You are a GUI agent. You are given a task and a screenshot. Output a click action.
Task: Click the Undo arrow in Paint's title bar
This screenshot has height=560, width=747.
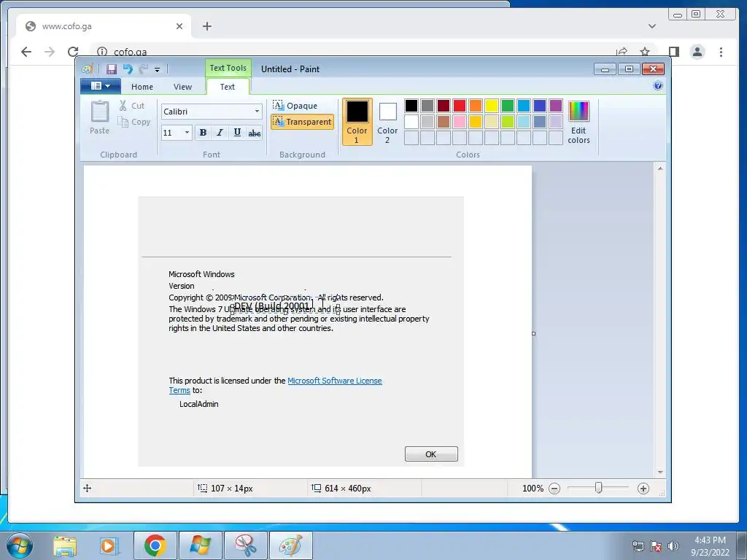click(128, 69)
